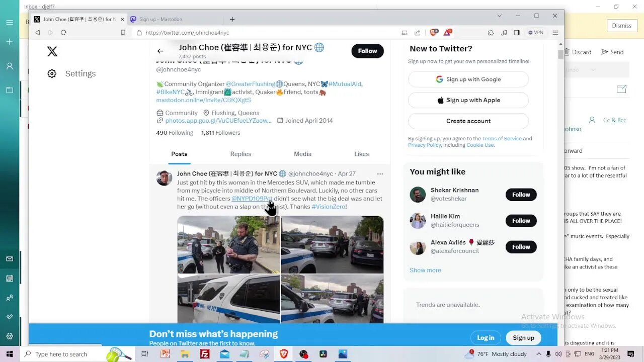Click Sign up on bottom banner

click(523, 338)
